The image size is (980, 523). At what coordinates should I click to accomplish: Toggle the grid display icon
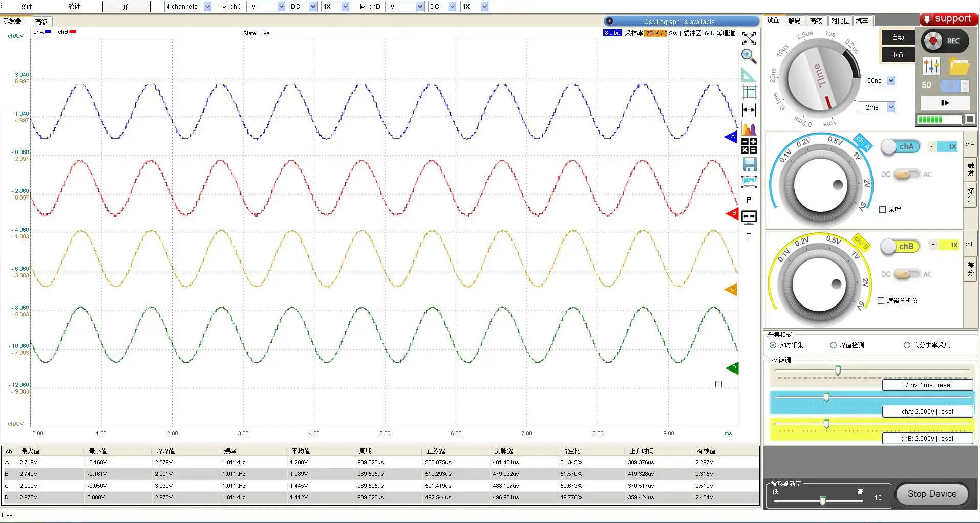749,92
